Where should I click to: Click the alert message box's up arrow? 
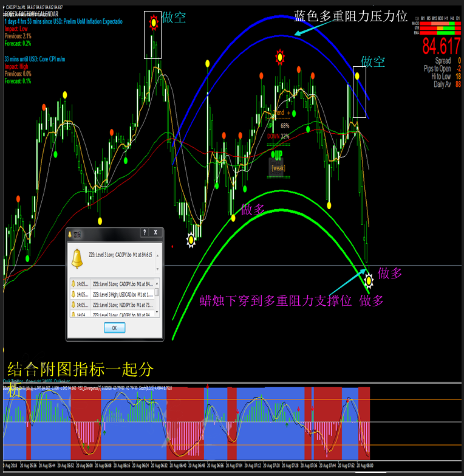[x=157, y=256]
